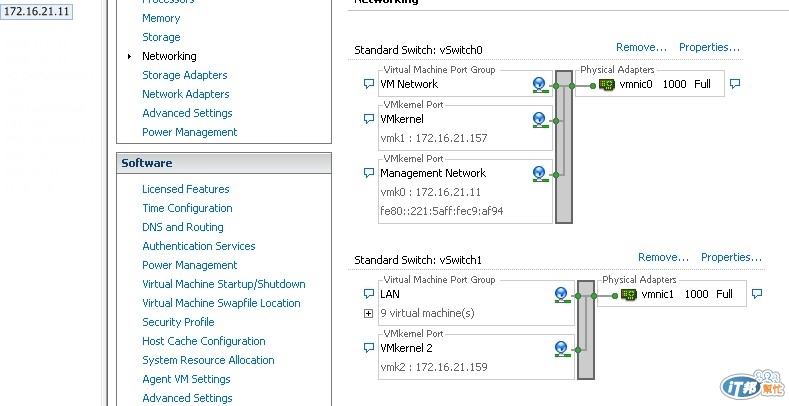The width and height of the screenshot is (789, 406).
Task: Click the Management Network globe icon
Action: 540,173
